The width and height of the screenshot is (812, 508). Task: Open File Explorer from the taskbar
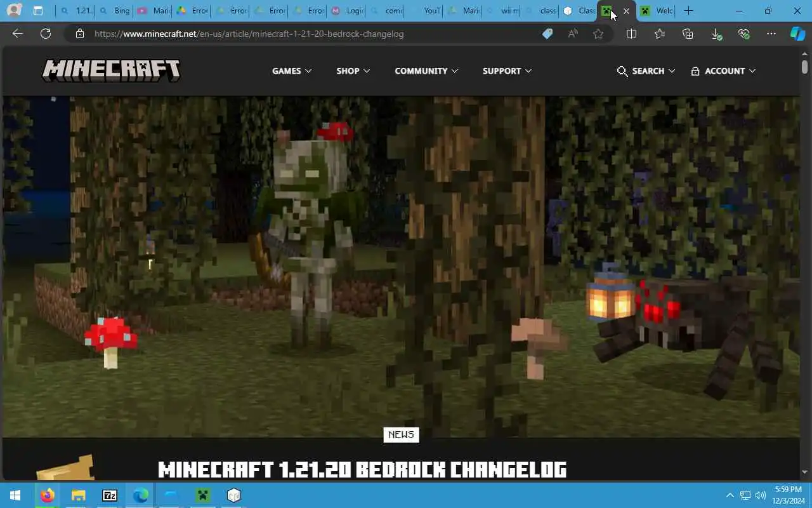[78, 495]
